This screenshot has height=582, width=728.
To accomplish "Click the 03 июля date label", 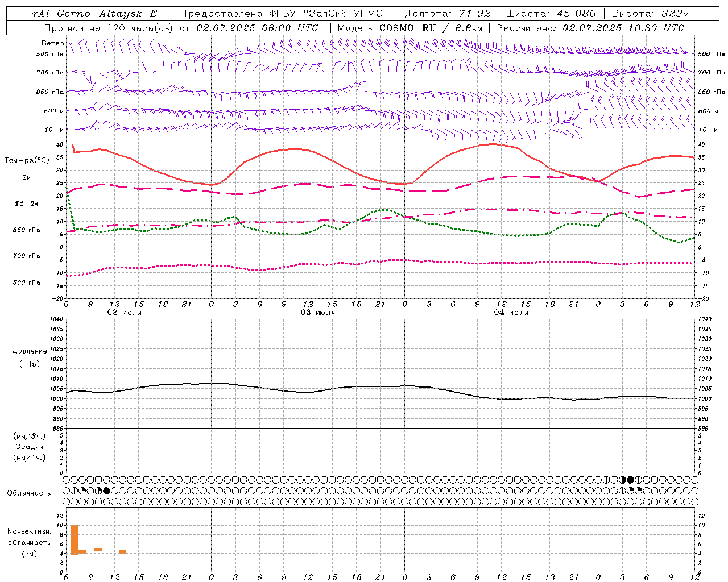I will pyautogui.click(x=318, y=313).
